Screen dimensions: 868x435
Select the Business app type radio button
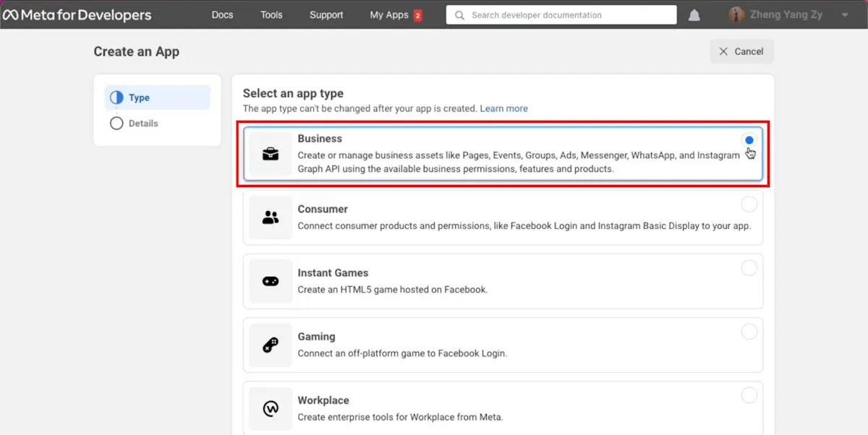(x=749, y=140)
